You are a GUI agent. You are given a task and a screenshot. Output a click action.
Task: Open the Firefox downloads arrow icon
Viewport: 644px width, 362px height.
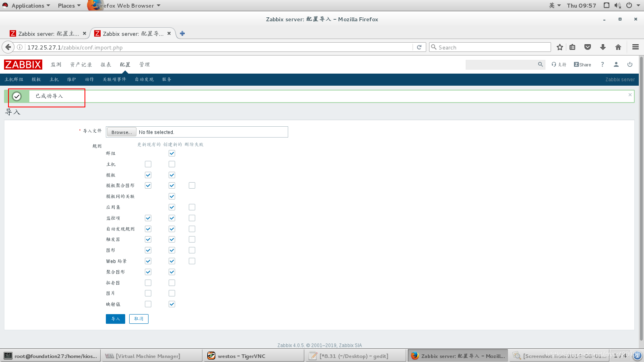click(603, 47)
